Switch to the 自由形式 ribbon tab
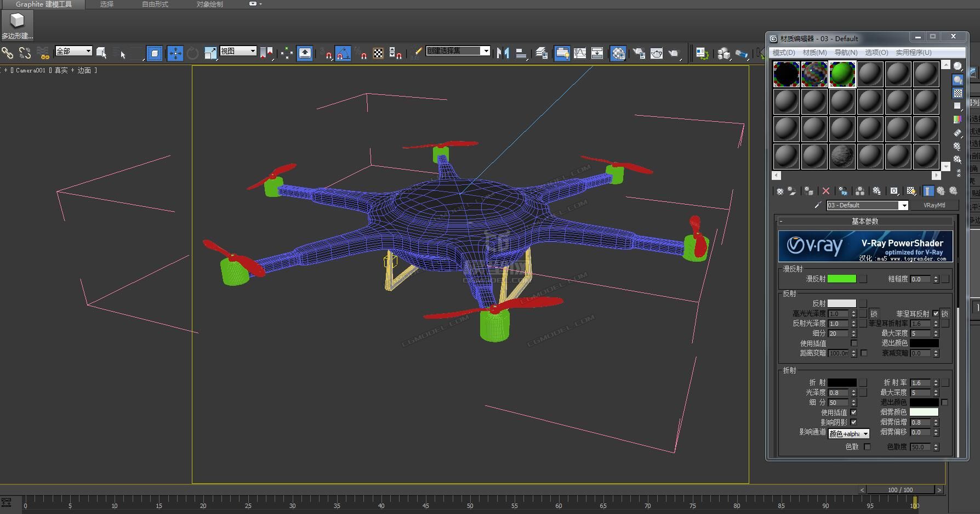The height and width of the screenshot is (514, 980). 155,4
